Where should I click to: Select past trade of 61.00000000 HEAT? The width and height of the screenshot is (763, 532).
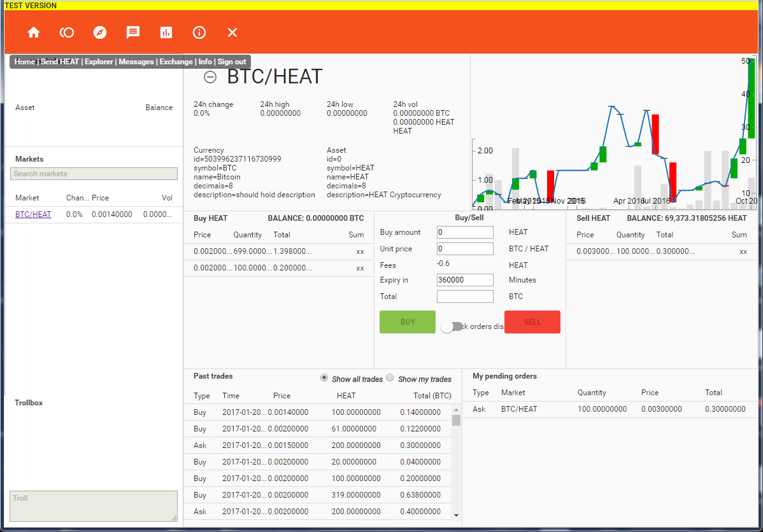click(x=317, y=429)
